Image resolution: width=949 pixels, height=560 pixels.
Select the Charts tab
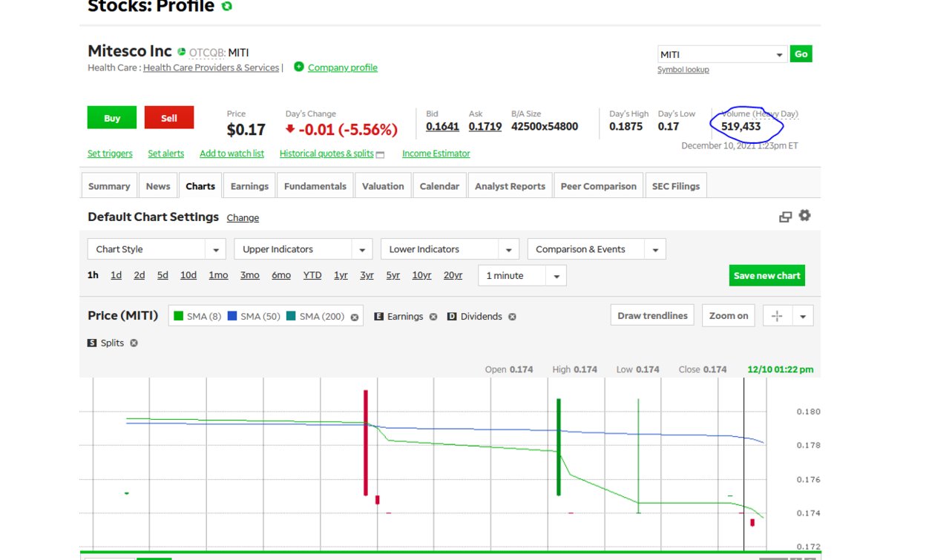click(200, 186)
